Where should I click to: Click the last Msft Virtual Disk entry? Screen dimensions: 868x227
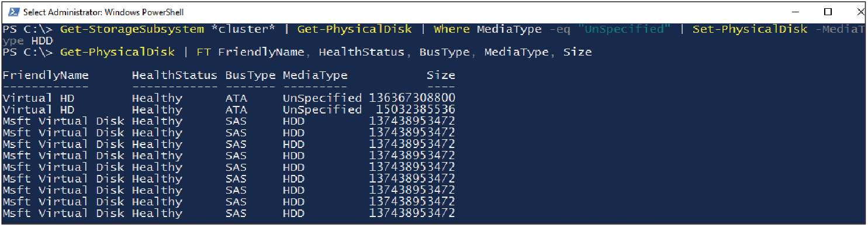[x=64, y=214]
